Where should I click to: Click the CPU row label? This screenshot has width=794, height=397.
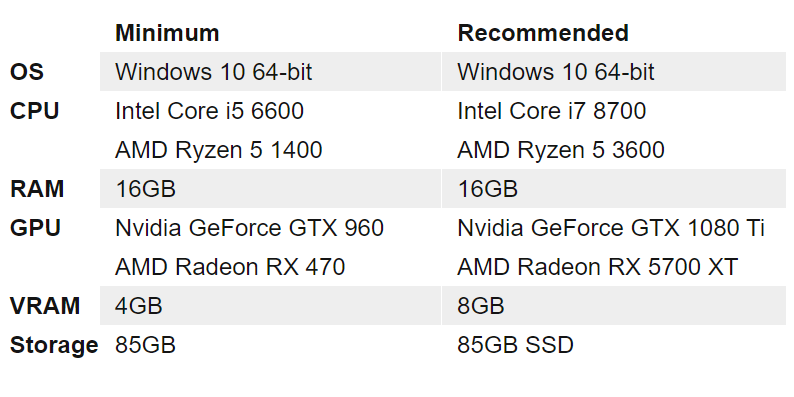34,111
